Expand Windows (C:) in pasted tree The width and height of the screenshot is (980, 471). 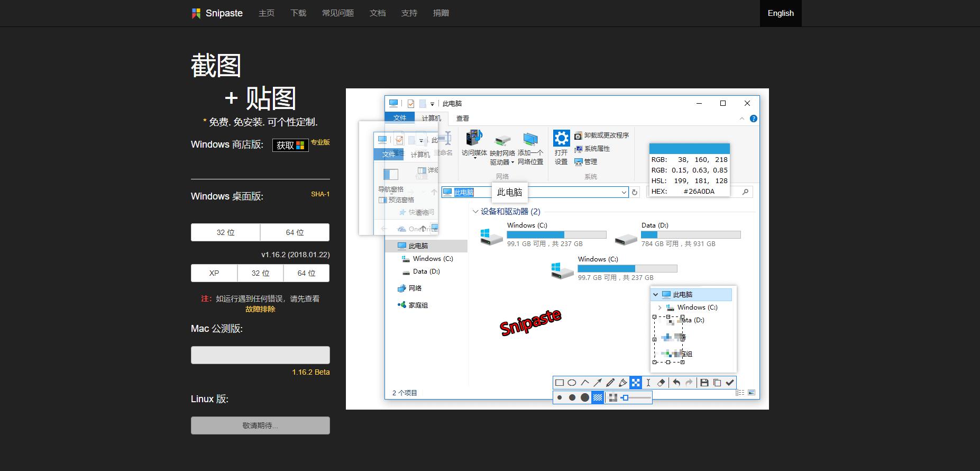(660, 307)
